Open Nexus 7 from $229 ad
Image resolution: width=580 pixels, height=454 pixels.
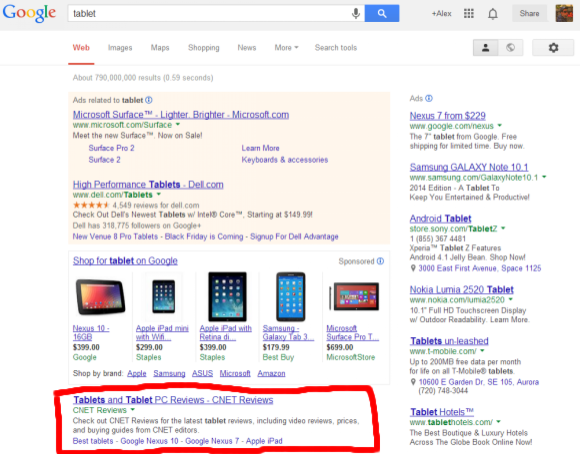pyautogui.click(x=448, y=116)
